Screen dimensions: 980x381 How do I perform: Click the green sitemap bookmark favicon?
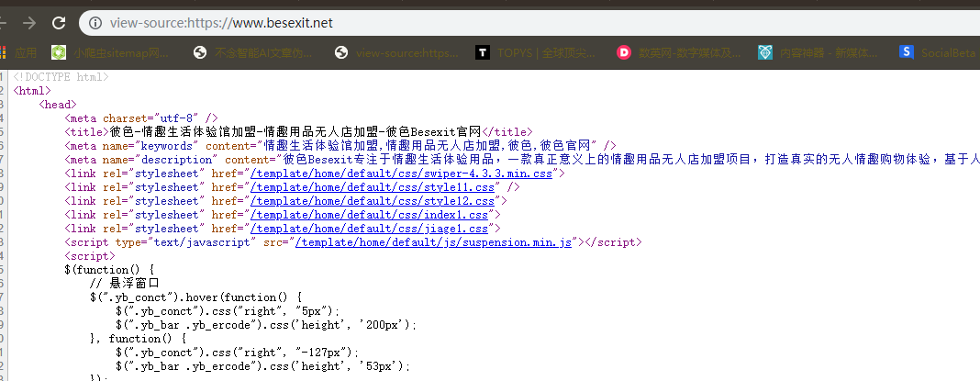coord(59,52)
